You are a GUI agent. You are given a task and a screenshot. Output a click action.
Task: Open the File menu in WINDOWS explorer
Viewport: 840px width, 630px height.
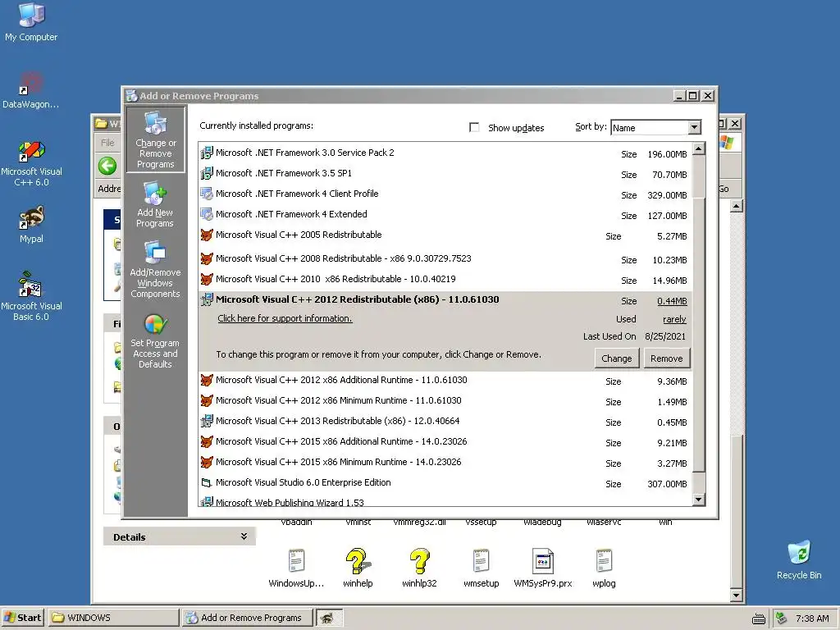pyautogui.click(x=107, y=143)
